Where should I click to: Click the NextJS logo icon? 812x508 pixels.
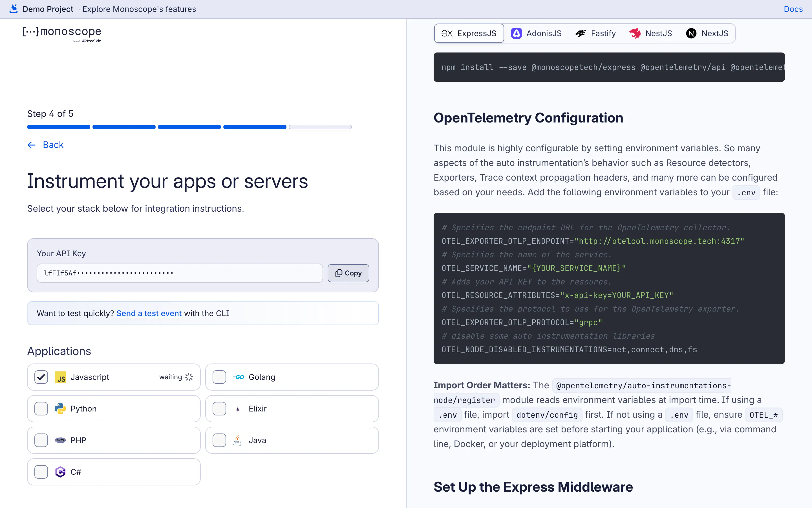coord(691,33)
